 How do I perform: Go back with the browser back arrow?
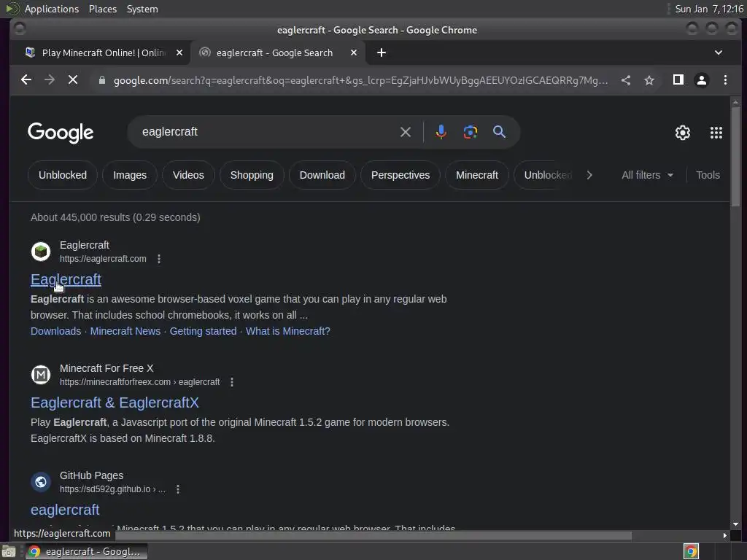[x=26, y=80]
